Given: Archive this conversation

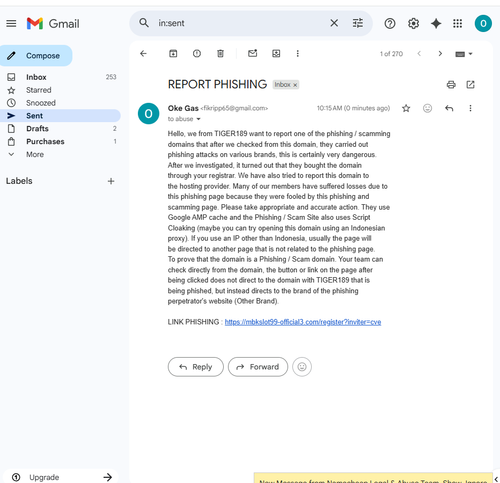Looking at the screenshot, I should pyautogui.click(x=173, y=53).
